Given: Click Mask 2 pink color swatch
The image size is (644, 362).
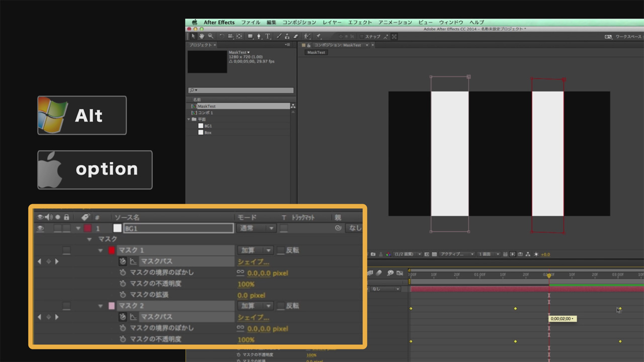Looking at the screenshot, I should [112, 306].
